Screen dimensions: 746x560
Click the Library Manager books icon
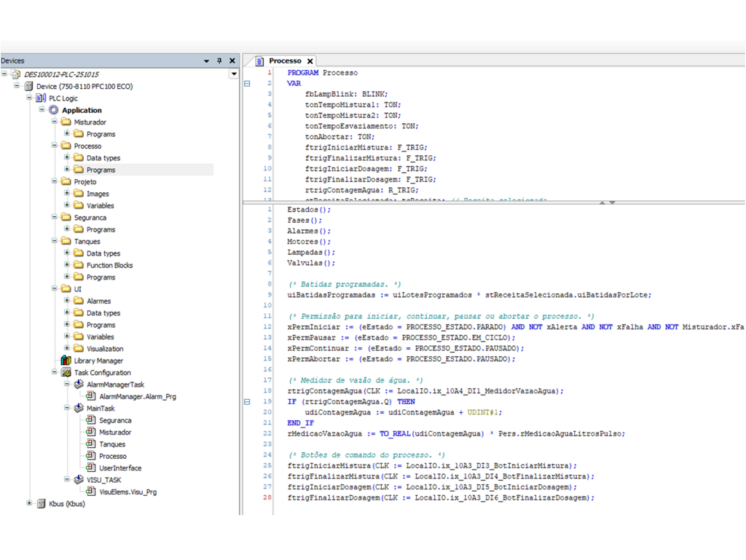pos(66,361)
